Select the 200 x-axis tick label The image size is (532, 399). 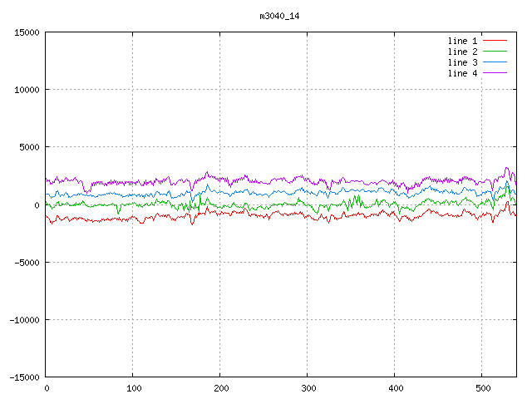pyautogui.click(x=220, y=388)
